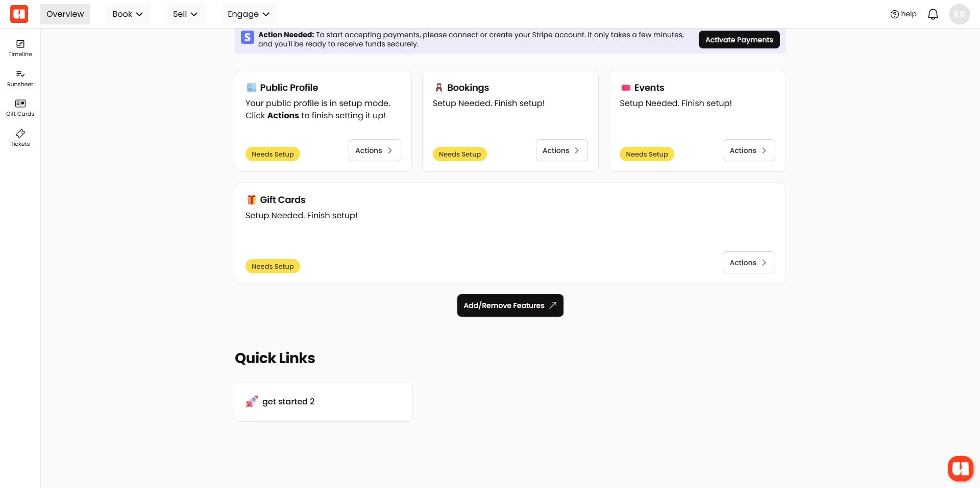Image resolution: width=980 pixels, height=488 pixels.
Task: Open the chat widget in the bottom-right corner
Action: click(x=961, y=468)
